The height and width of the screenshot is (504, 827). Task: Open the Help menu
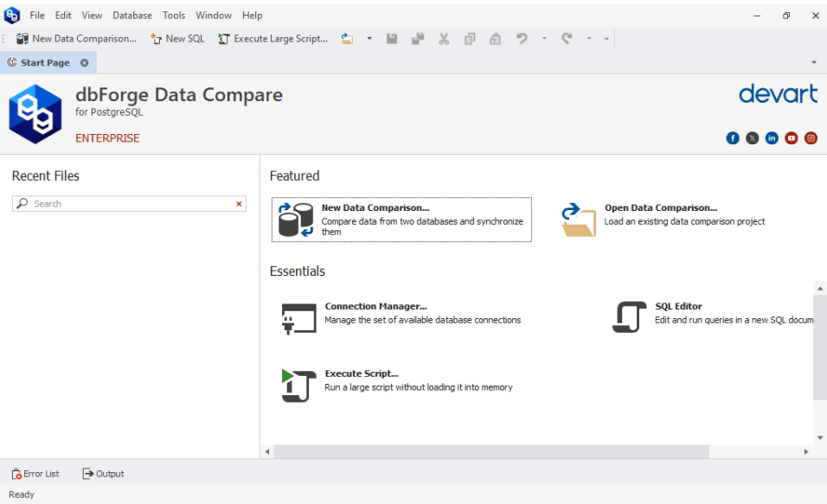[x=252, y=16]
